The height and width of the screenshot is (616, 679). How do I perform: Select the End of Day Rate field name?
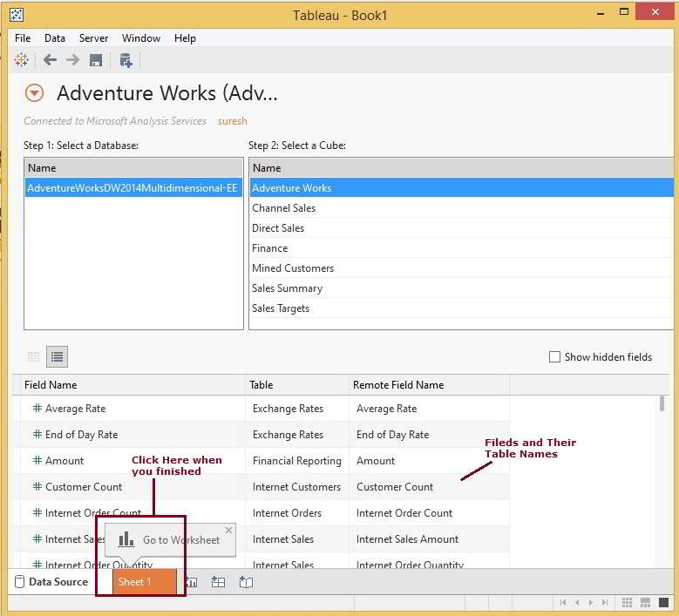click(x=81, y=434)
